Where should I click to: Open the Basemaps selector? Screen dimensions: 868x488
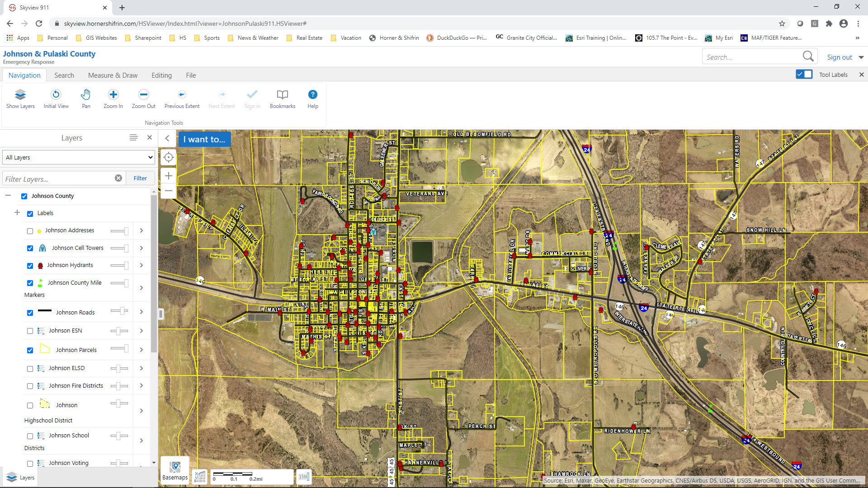[x=175, y=470]
